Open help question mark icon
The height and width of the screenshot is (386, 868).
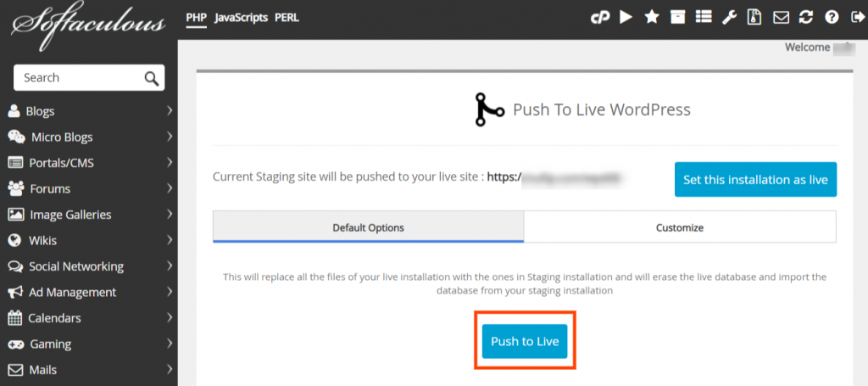point(832,18)
